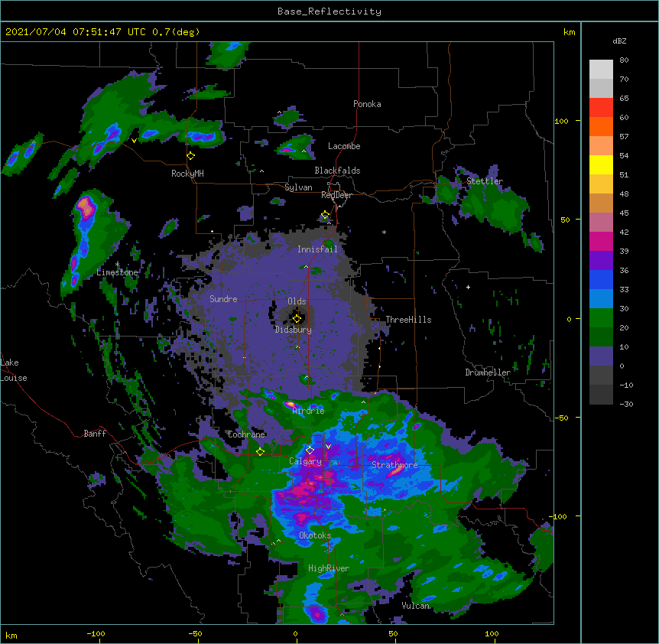This screenshot has width=659, height=644.
Task: Click the white plus marker north of Drumheller
Action: (x=468, y=287)
